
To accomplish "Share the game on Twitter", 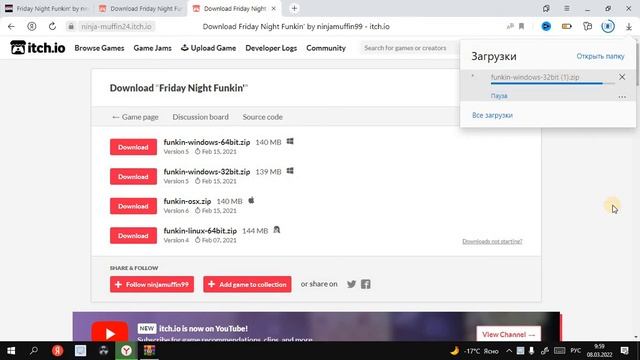I will 351,284.
